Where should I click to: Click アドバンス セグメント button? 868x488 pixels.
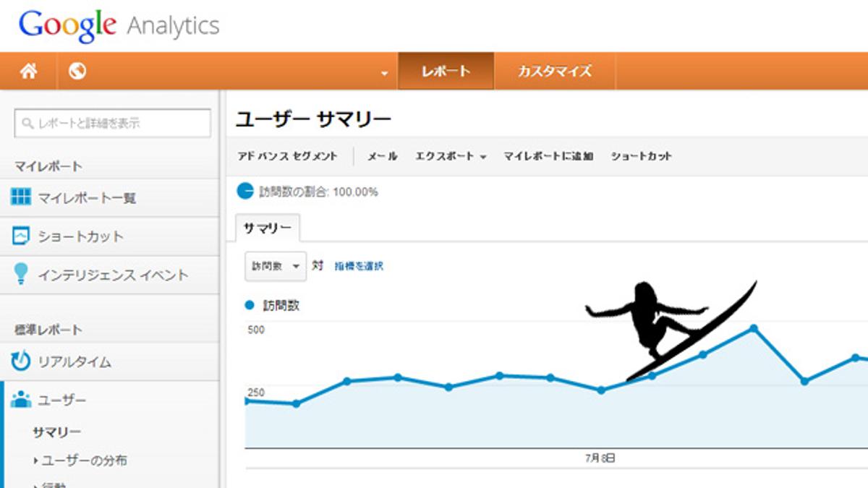click(x=288, y=155)
